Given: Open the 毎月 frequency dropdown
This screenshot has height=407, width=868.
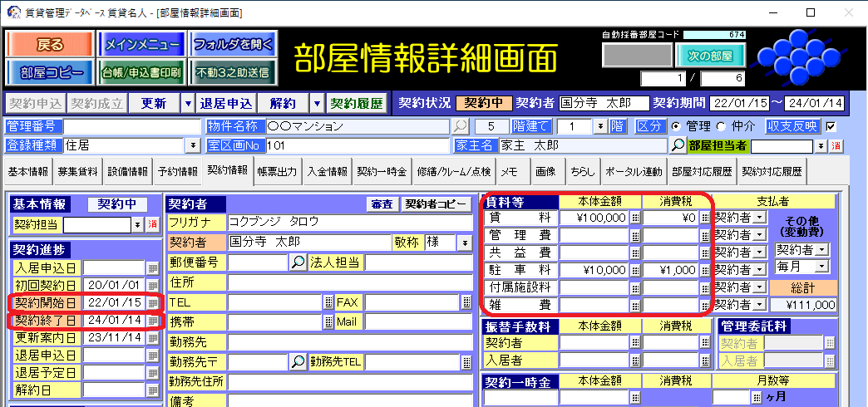Looking at the screenshot, I should click(822, 266).
